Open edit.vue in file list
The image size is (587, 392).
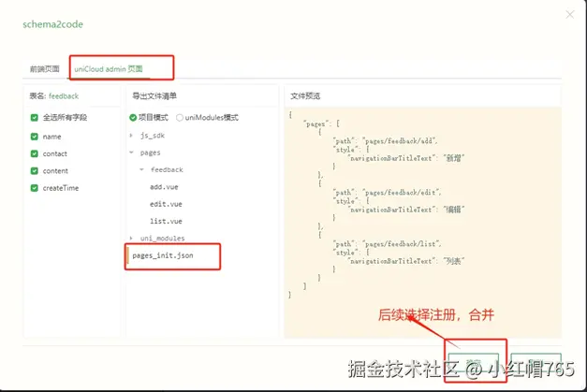click(x=166, y=204)
